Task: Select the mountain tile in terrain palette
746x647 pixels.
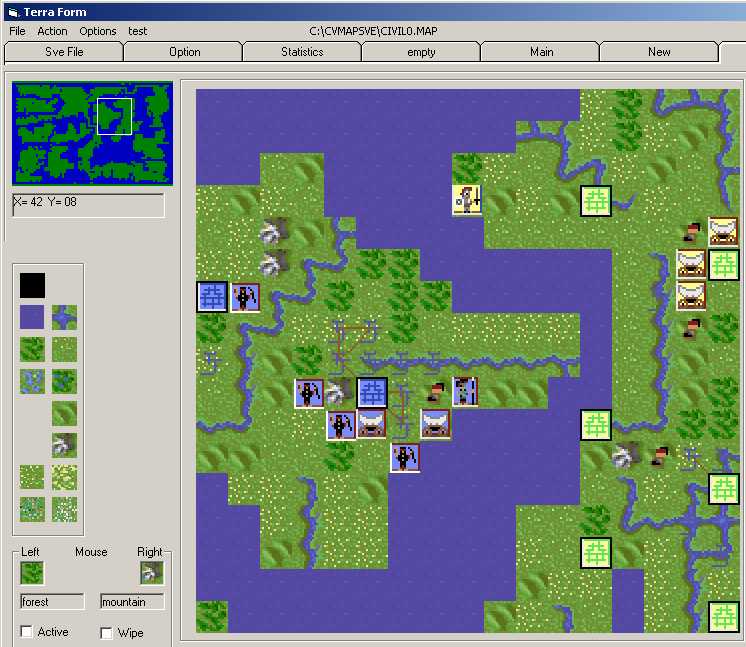Action: tap(64, 445)
